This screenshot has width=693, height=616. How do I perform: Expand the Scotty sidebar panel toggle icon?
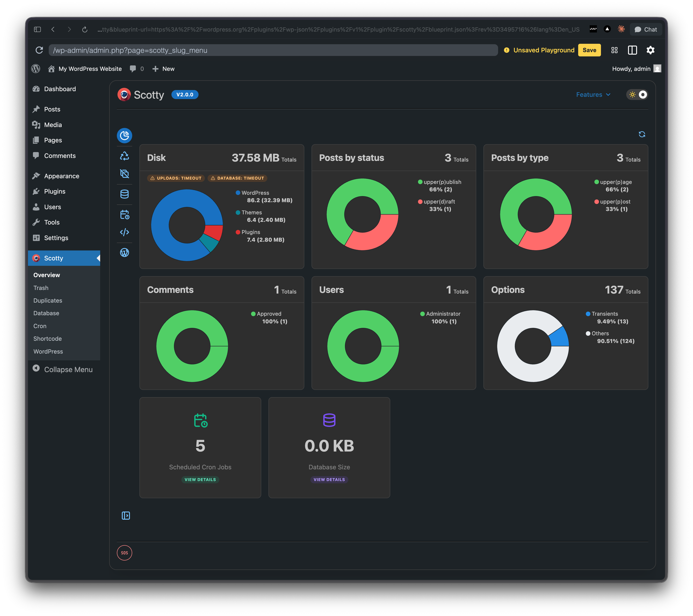pos(125,516)
